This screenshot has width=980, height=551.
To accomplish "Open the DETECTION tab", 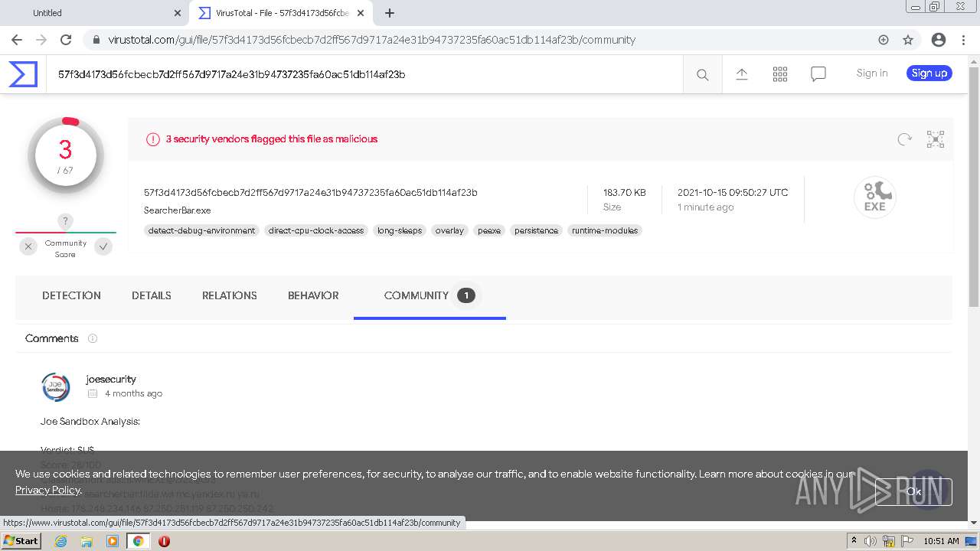I will click(x=71, y=295).
